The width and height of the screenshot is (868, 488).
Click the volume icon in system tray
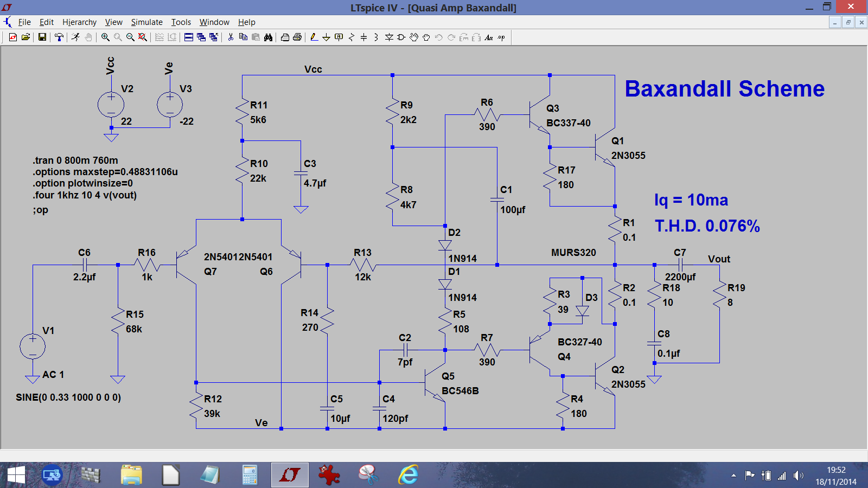click(798, 476)
